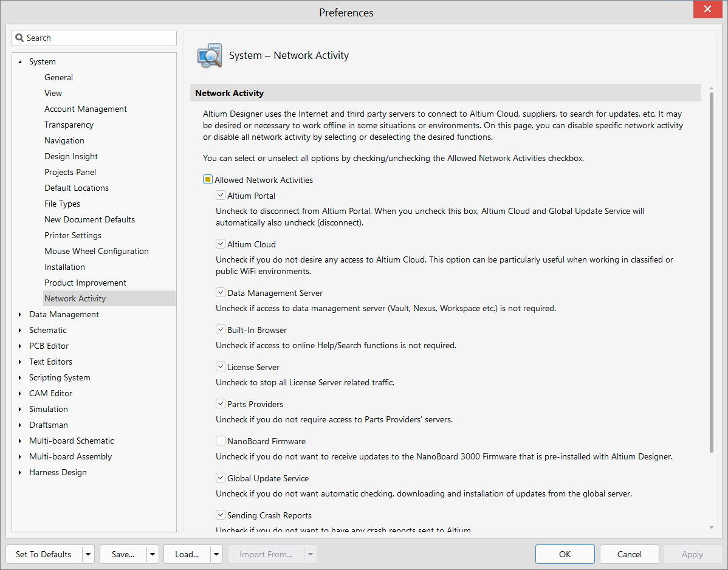
Task: Select the Network Activity tree item
Action: pyautogui.click(x=109, y=298)
